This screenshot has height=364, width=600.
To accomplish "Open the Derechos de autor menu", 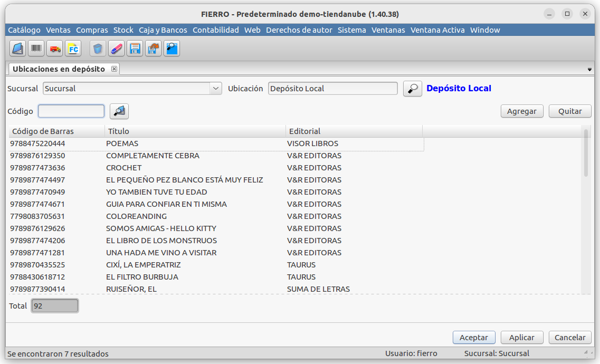I will click(299, 30).
